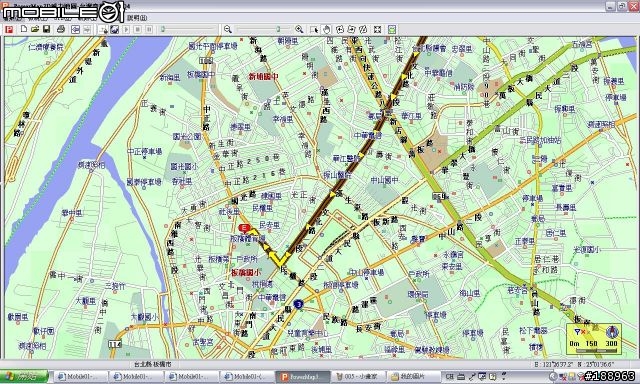
Task: Toggle full screen map view
Action: [x=378, y=29]
